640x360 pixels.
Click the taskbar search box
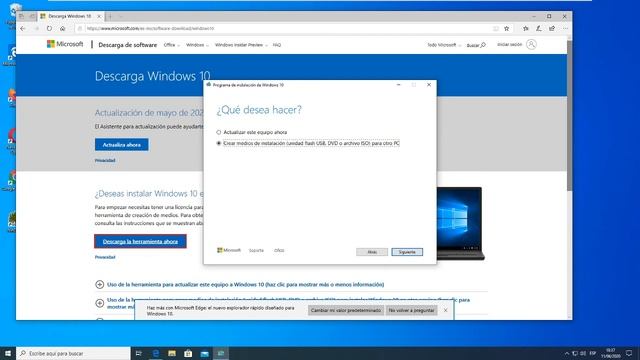[73, 353]
